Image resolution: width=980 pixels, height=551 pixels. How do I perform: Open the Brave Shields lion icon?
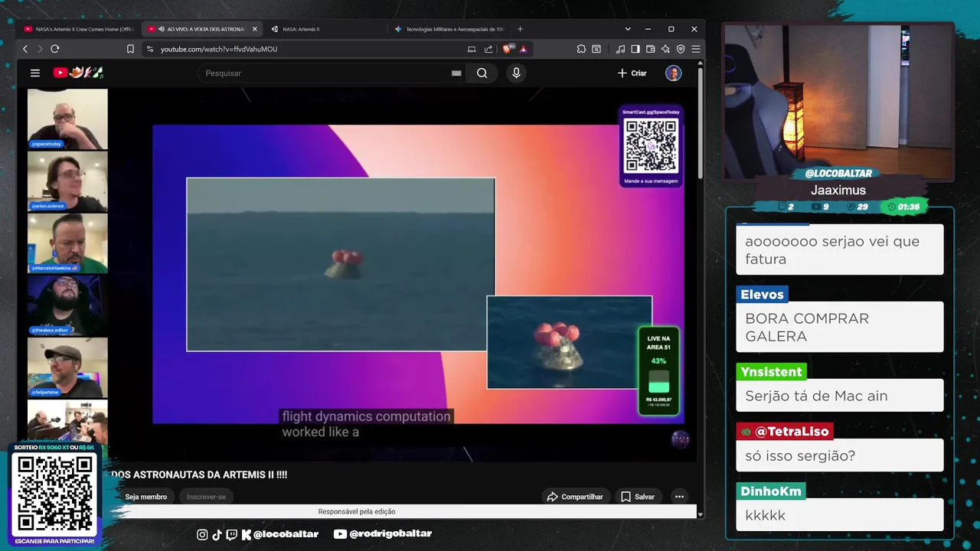[508, 49]
